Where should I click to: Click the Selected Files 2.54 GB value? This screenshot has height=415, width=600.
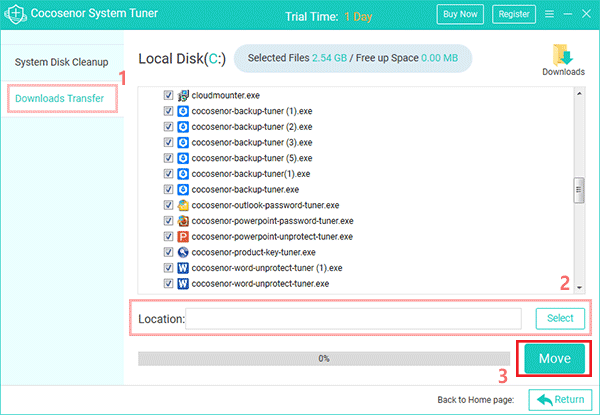pos(329,58)
